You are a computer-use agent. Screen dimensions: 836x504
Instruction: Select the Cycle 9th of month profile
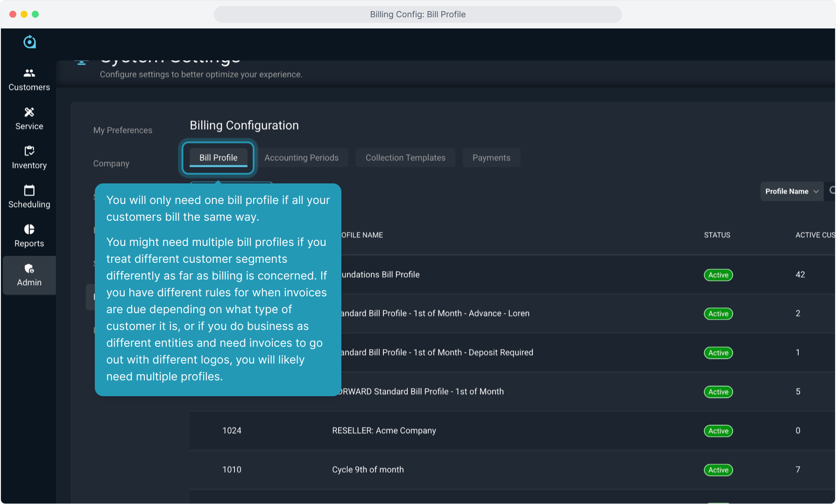click(368, 469)
